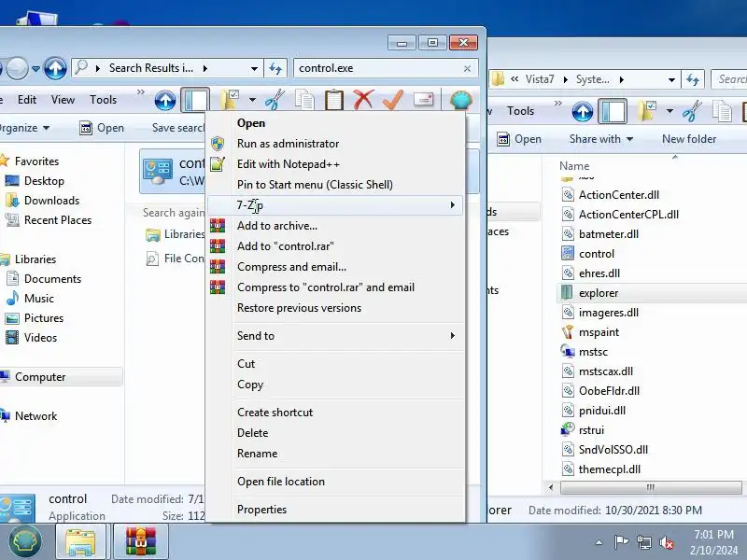Choose Copy in context menu
The image size is (747, 560).
[x=335, y=385]
